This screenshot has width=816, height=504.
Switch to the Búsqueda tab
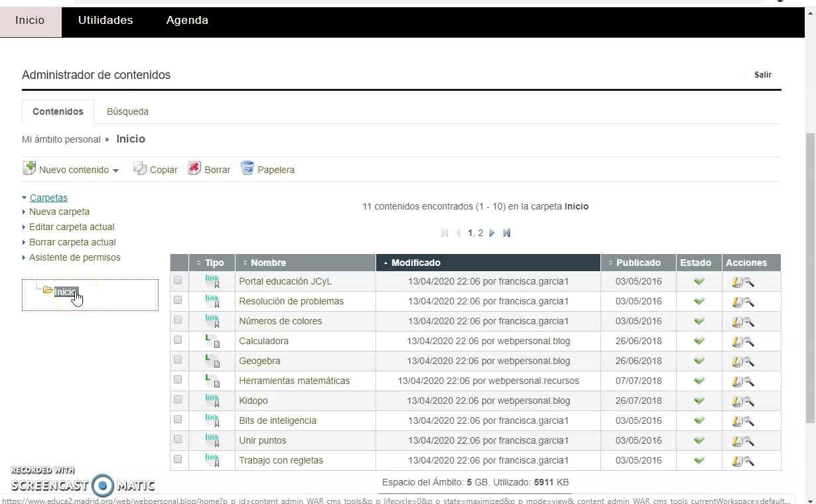tap(127, 111)
